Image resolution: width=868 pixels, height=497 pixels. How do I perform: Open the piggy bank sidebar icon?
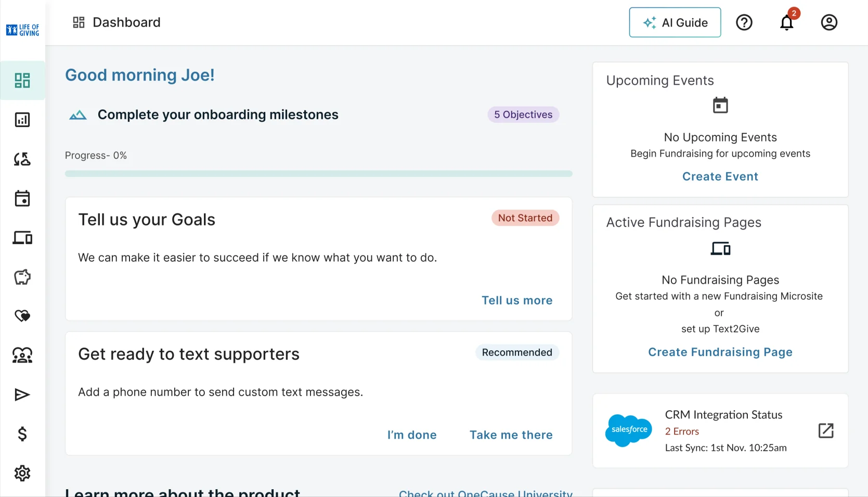coord(22,277)
